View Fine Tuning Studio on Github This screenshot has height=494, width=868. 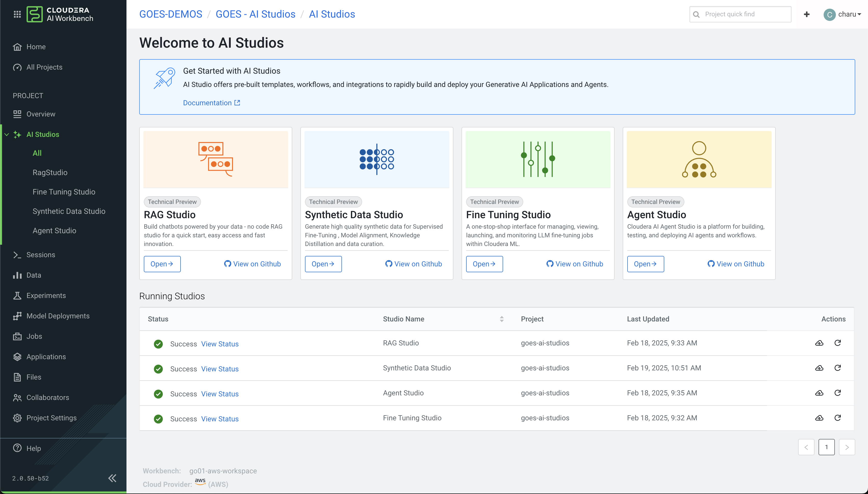[575, 264]
